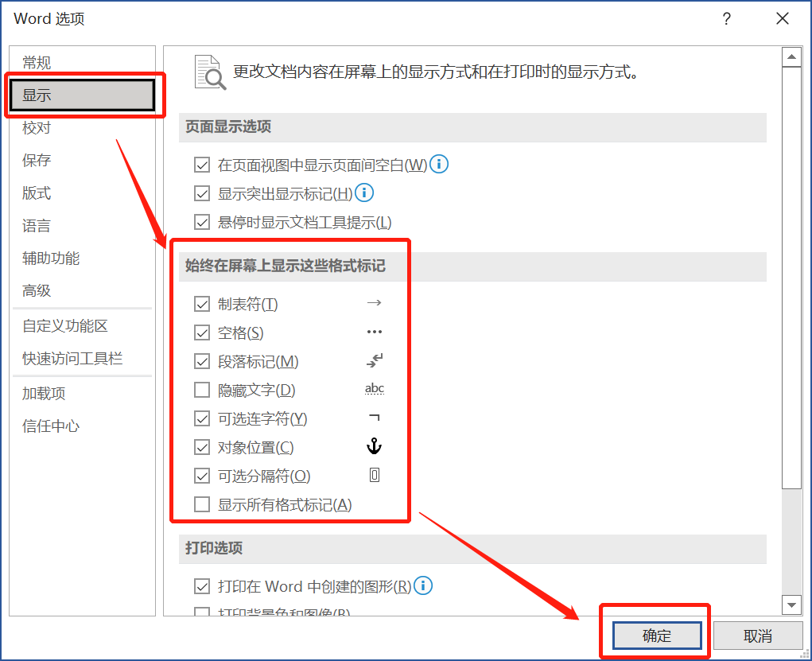
Task: Toggle the 对象位置(C) checkbox
Action: (202, 446)
